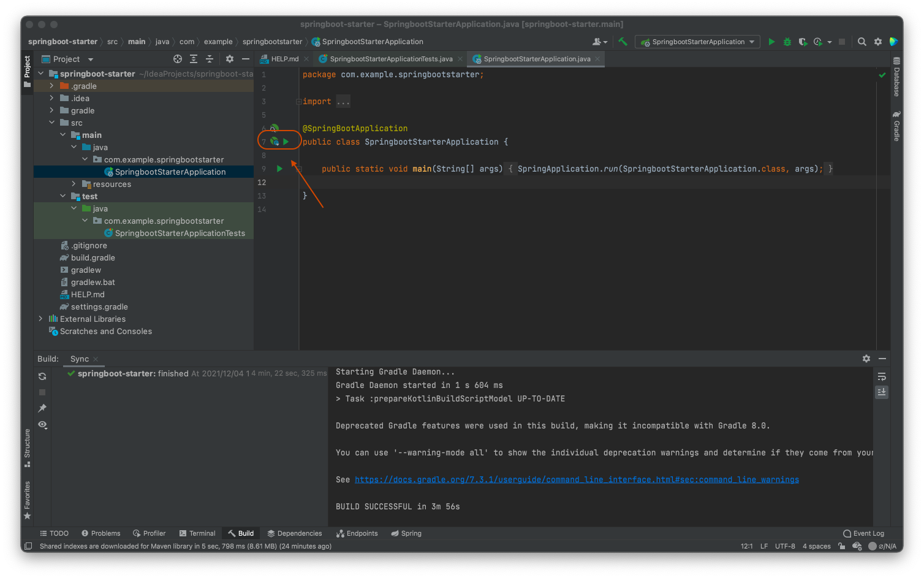The height and width of the screenshot is (578, 924).
Task: Click the Stop square in the main toolbar
Action: pyautogui.click(x=842, y=42)
